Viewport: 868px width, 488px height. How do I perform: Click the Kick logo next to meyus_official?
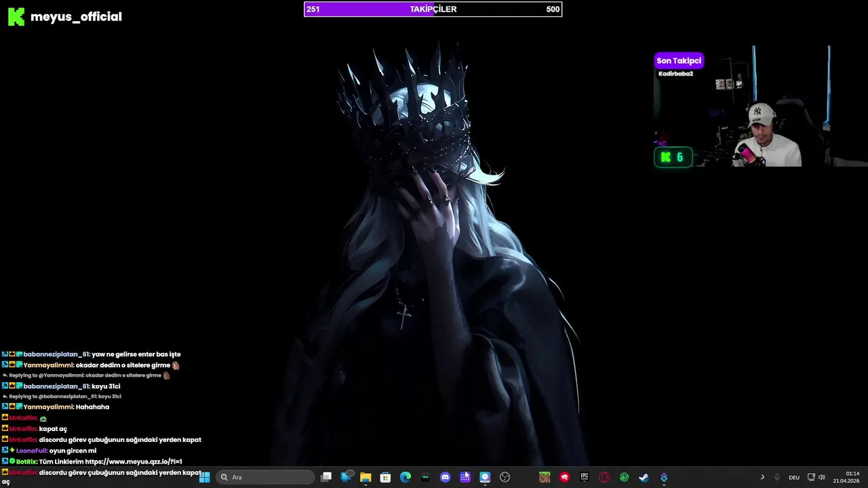(x=16, y=17)
